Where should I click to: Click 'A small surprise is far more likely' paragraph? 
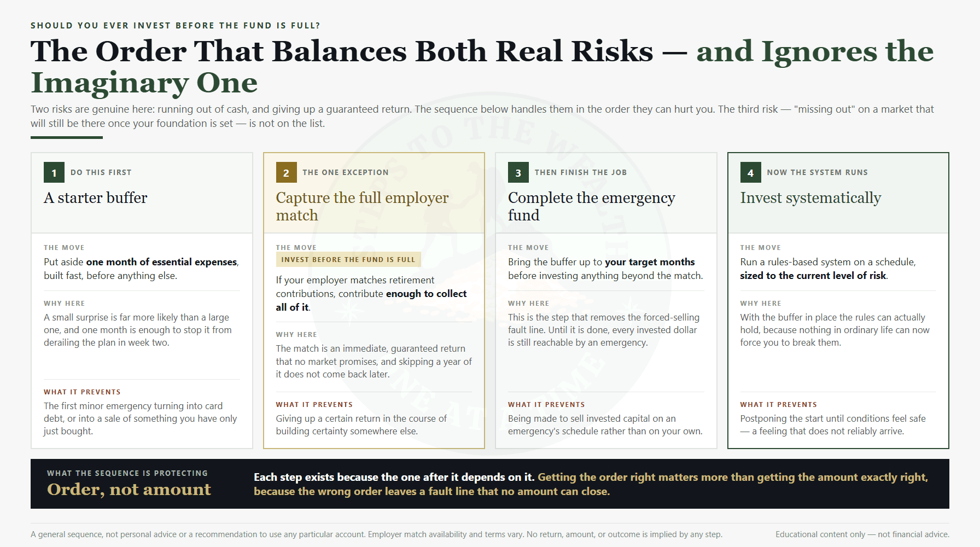pos(138,330)
